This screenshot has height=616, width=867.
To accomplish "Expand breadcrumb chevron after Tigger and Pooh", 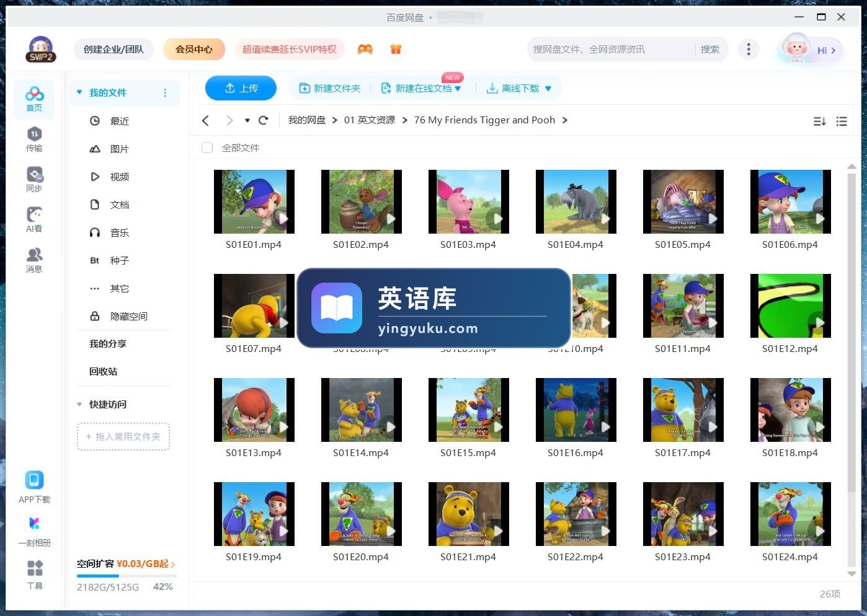I will (564, 120).
